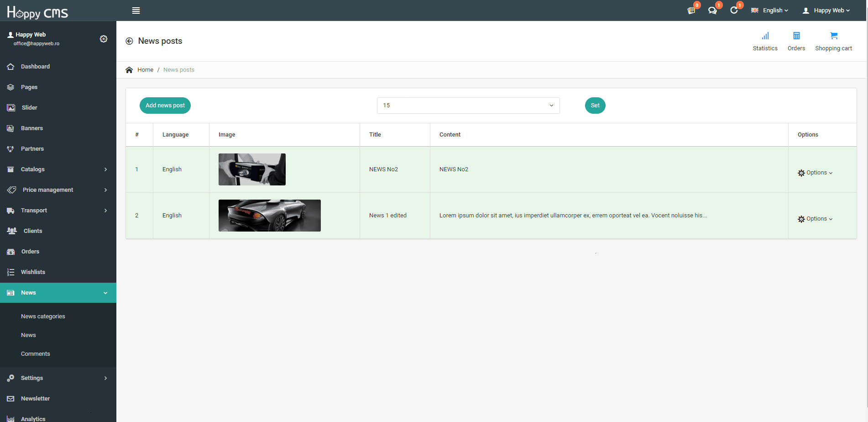The image size is (868, 422).
Task: Click the Transport truck icon
Action: [10, 211]
